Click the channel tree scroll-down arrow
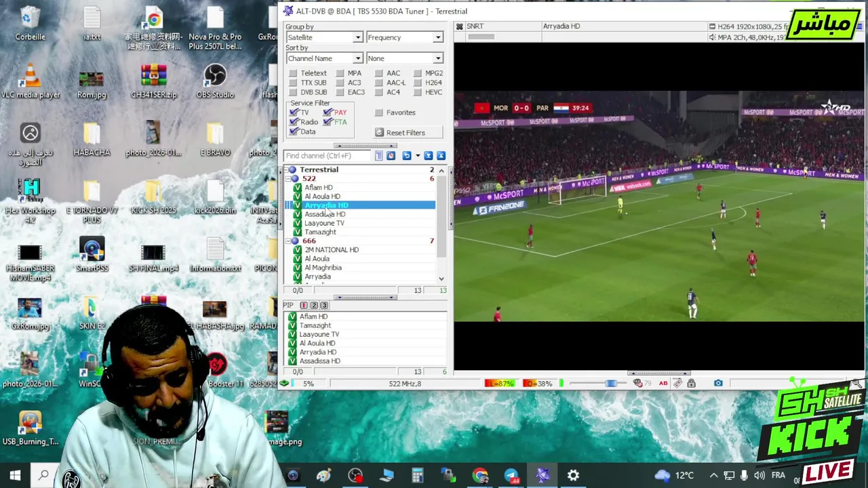 click(441, 279)
